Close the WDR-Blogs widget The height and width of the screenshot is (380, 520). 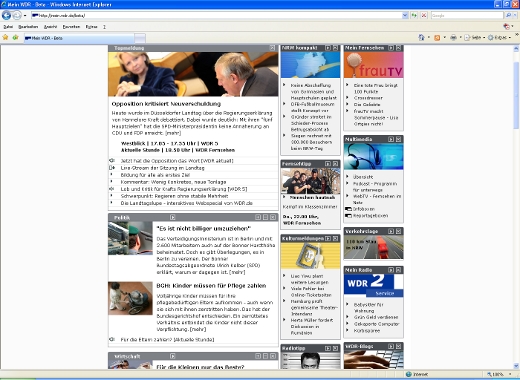click(398, 347)
